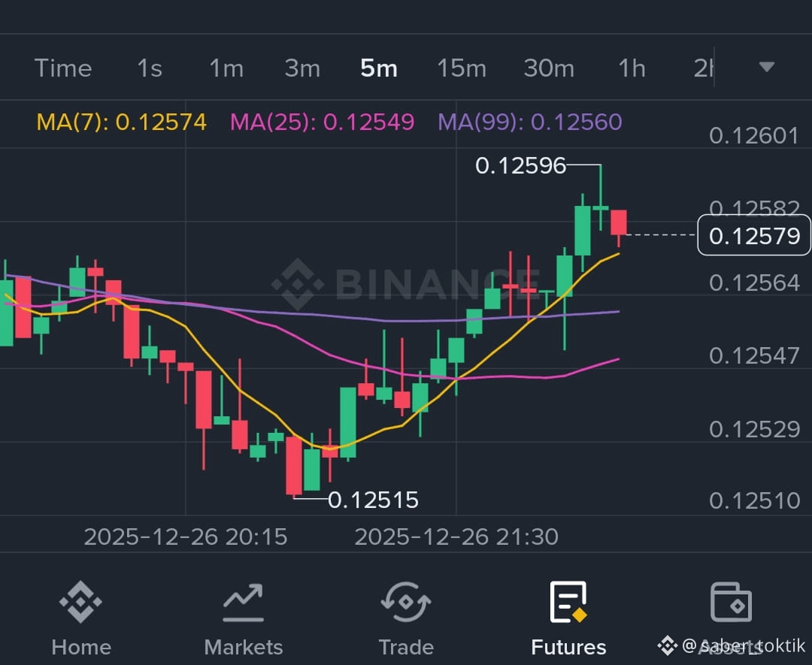Tap the current price tag 0.12579
The width and height of the screenshot is (812, 665).
point(754,235)
